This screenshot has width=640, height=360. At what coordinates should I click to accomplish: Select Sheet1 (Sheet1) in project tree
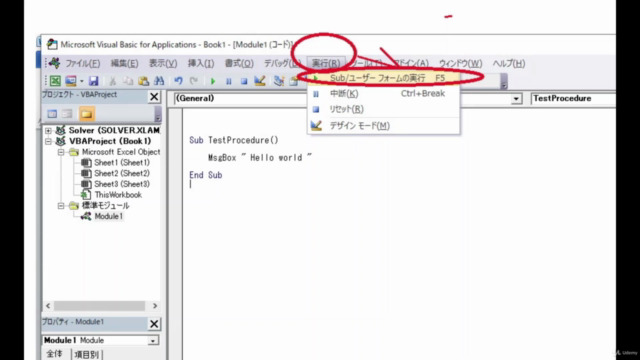(122, 162)
